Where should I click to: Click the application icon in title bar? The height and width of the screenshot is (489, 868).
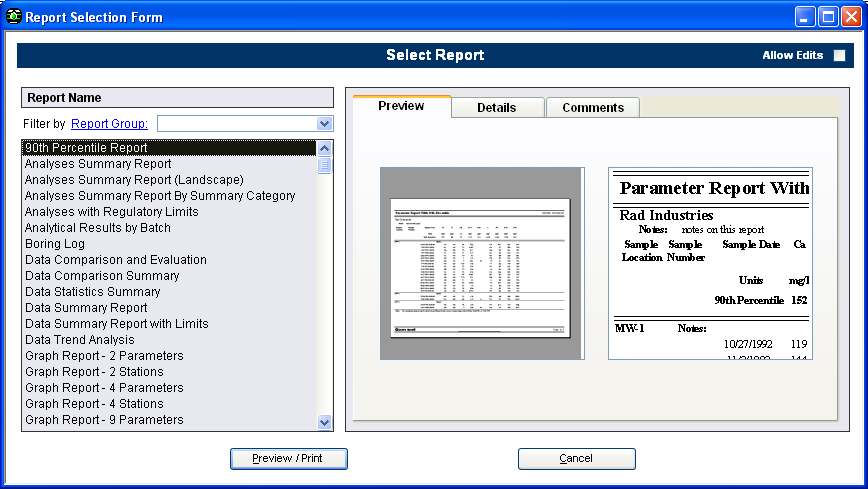pyautogui.click(x=13, y=17)
